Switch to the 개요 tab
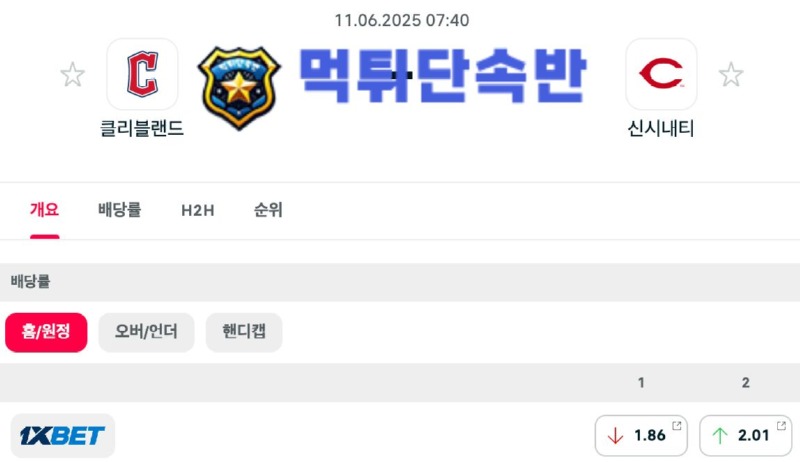The height and width of the screenshot is (462, 800). (x=44, y=210)
